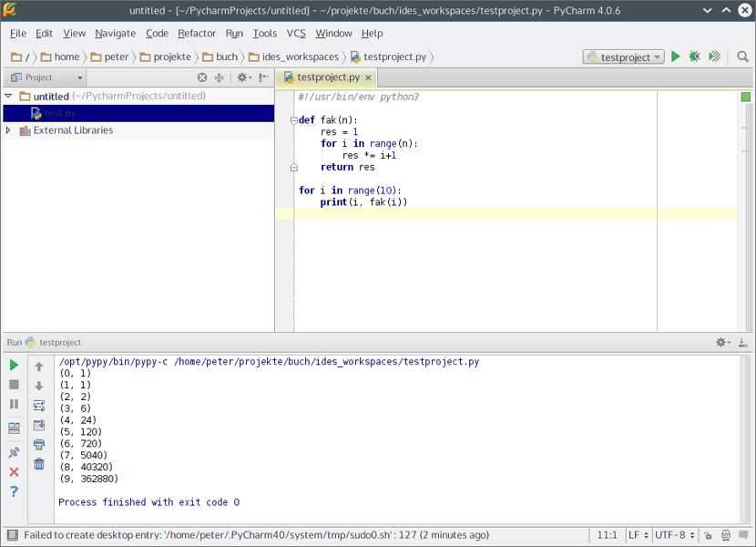
Task: Toggle the pin tab icon in Run panel
Action: coord(14,452)
